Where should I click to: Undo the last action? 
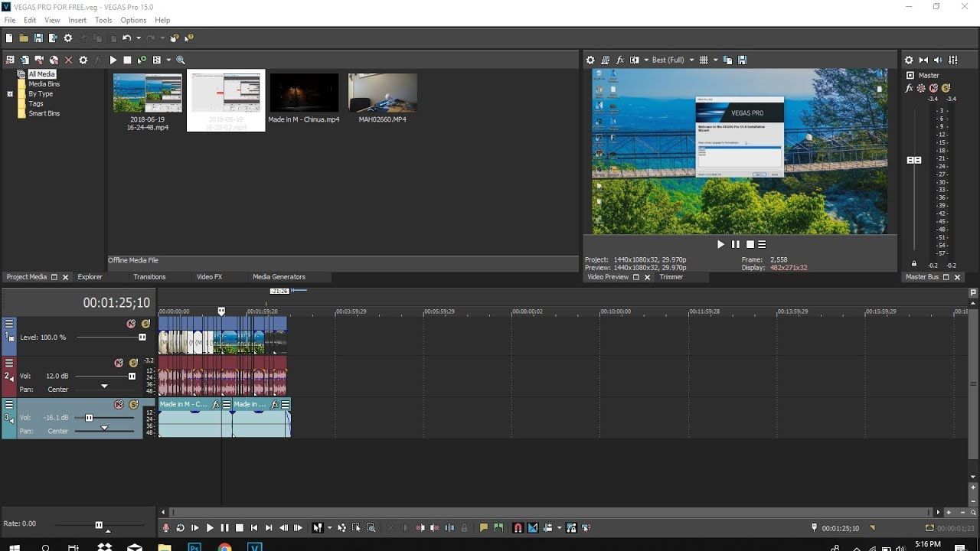126,37
